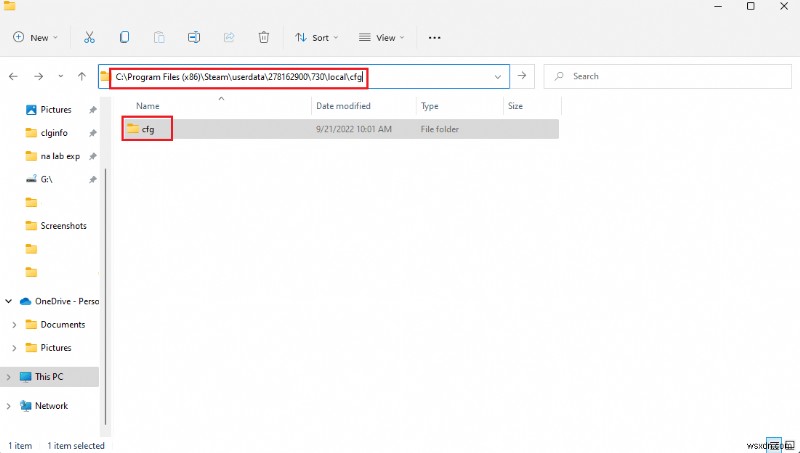This screenshot has width=800, height=453.
Task: Open the See more ellipsis menu
Action: pyautogui.click(x=434, y=38)
